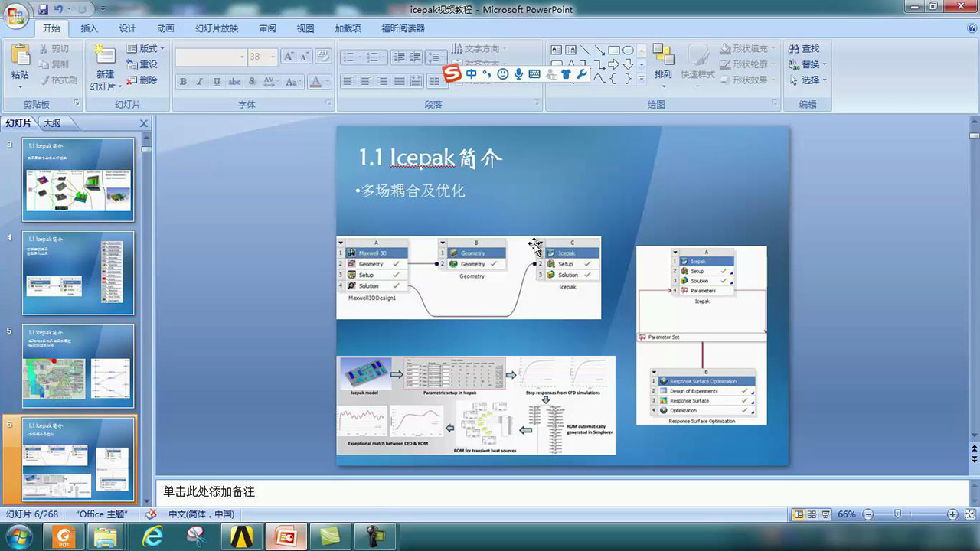Toggle underline formatting
This screenshot has height=551, width=980.
point(217,81)
